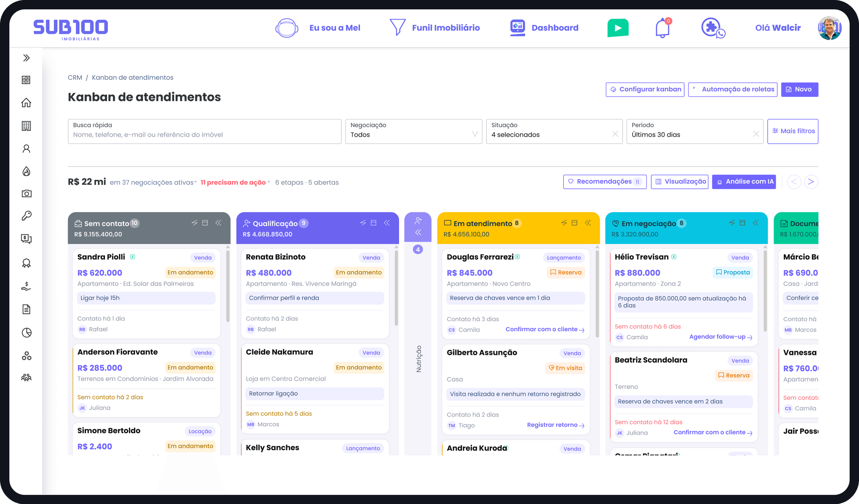
Task: Open Automação de roletas
Action: (732, 89)
